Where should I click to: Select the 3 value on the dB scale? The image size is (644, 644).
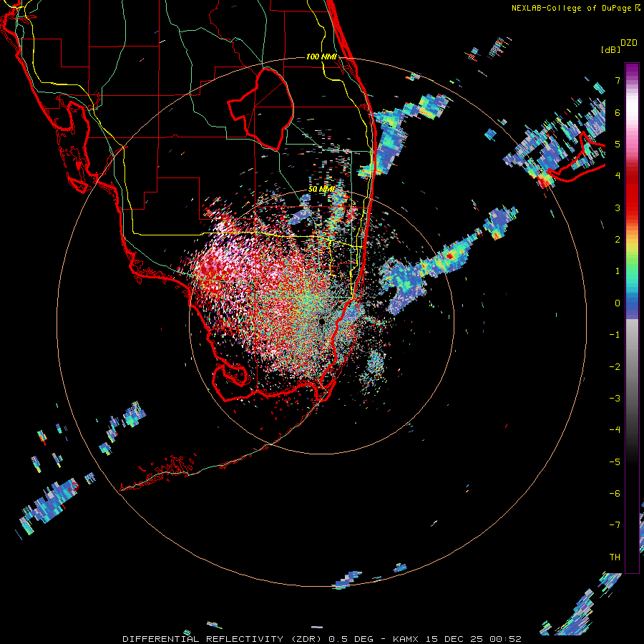[618, 208]
